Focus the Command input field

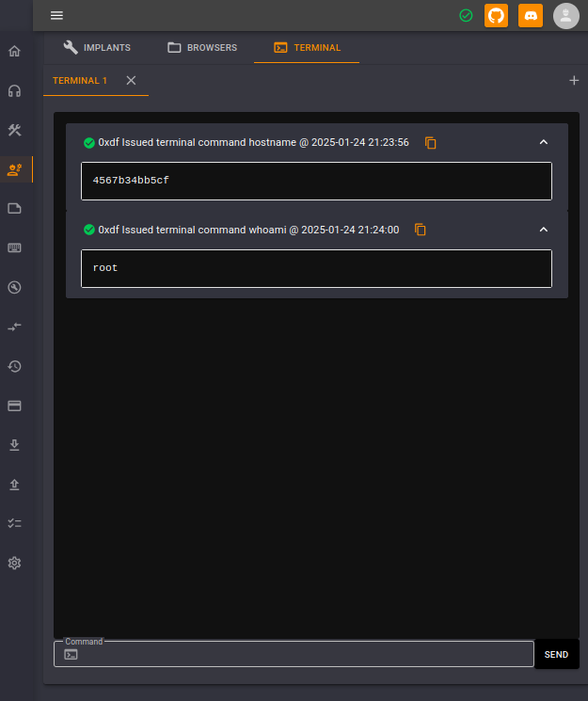click(301, 654)
